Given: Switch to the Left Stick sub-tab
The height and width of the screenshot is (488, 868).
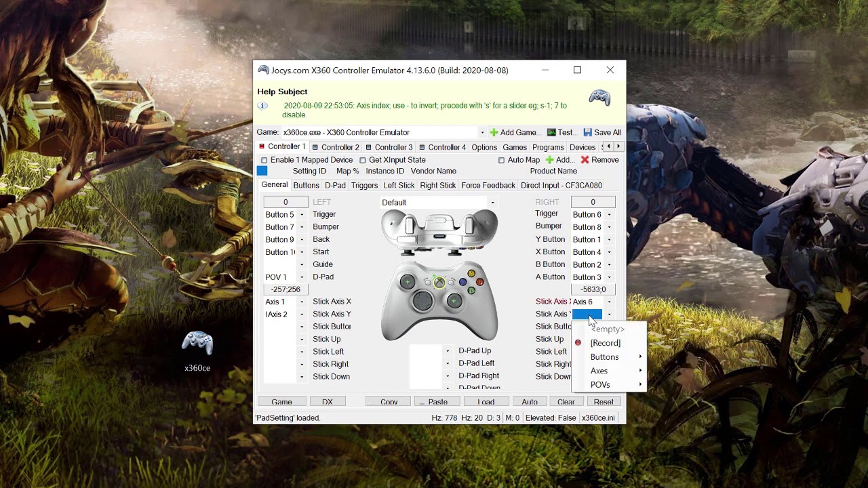Looking at the screenshot, I should pos(399,186).
